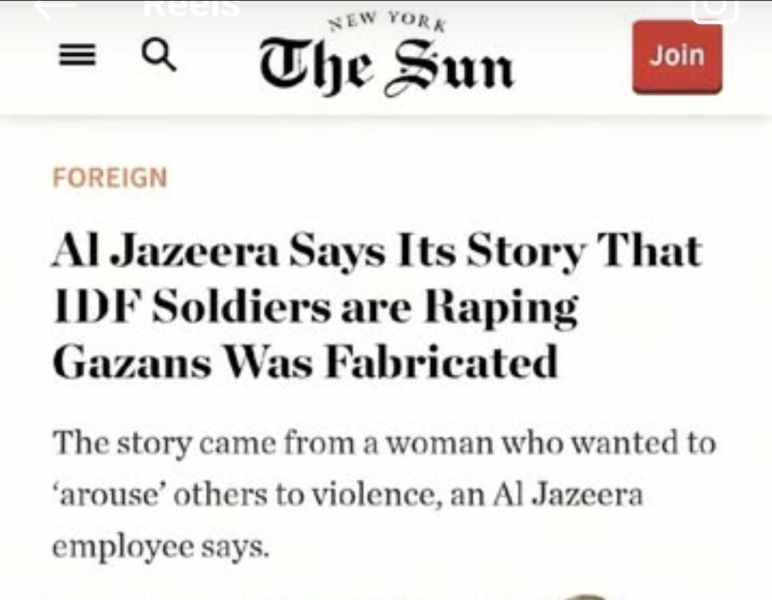772x600 pixels.
Task: Tap the partially visible Reels label
Action: pyautogui.click(x=192, y=8)
